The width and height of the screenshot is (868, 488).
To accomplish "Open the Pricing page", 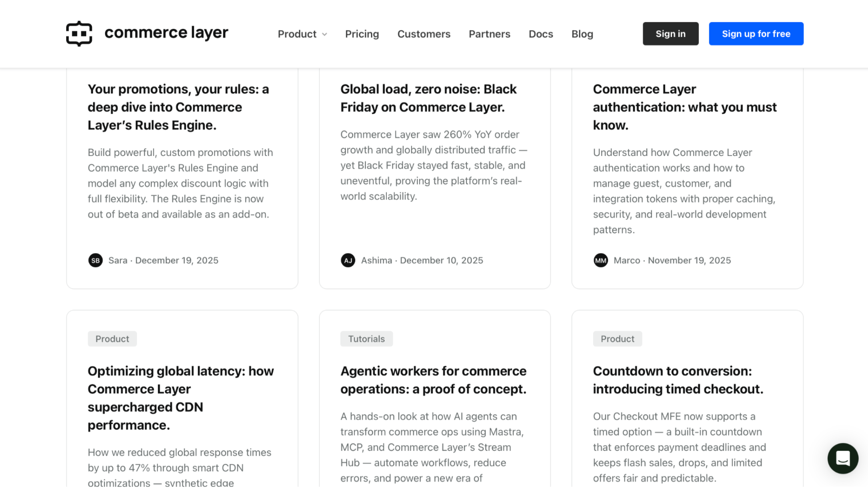I will click(362, 34).
